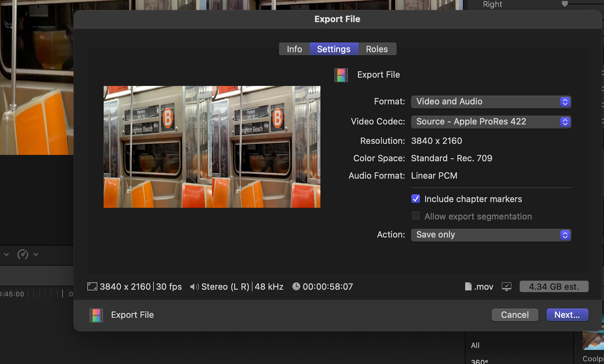604x364 pixels.
Task: Select the Settings tab
Action: [334, 49]
